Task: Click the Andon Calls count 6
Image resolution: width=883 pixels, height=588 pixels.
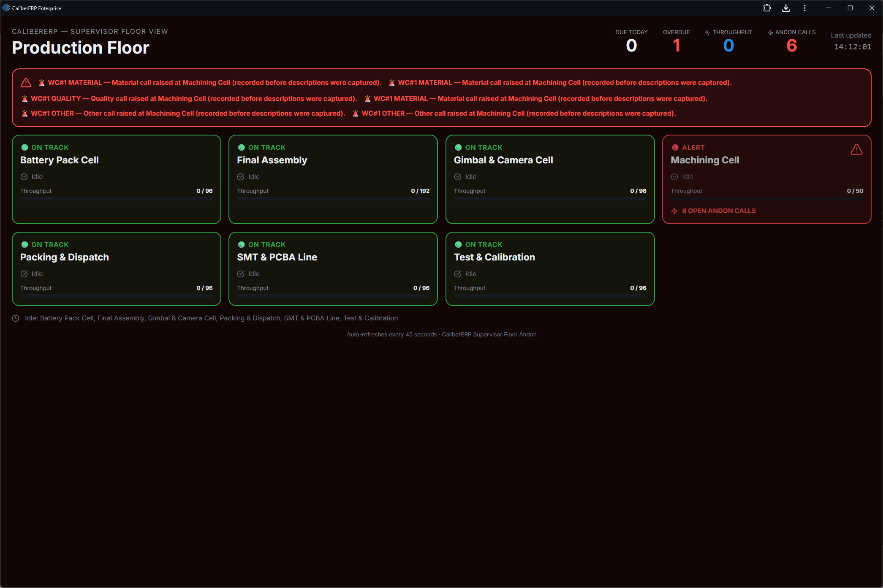Action: click(792, 46)
